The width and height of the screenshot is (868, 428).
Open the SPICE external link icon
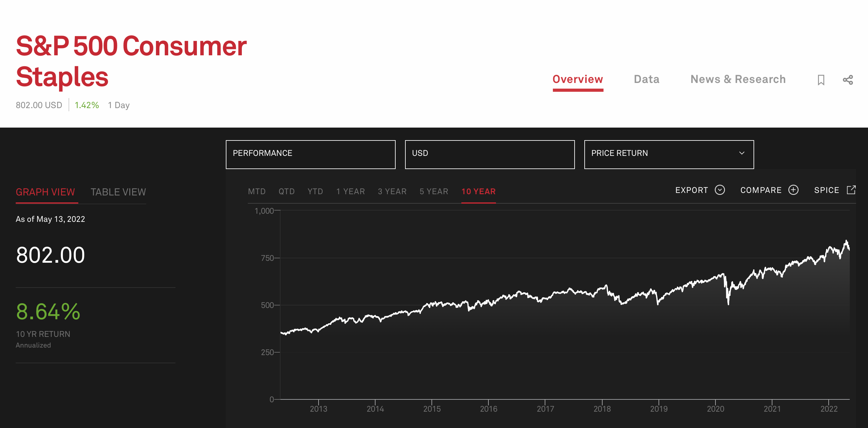pyautogui.click(x=851, y=189)
